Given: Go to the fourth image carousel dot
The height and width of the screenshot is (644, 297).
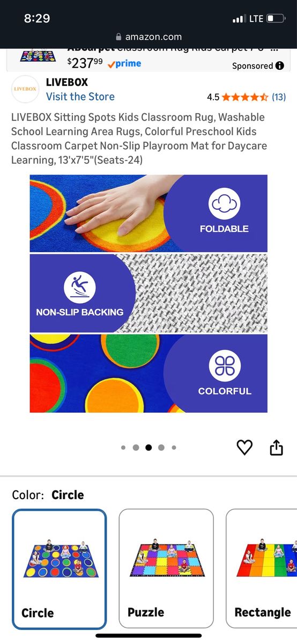Looking at the screenshot, I should 161,448.
